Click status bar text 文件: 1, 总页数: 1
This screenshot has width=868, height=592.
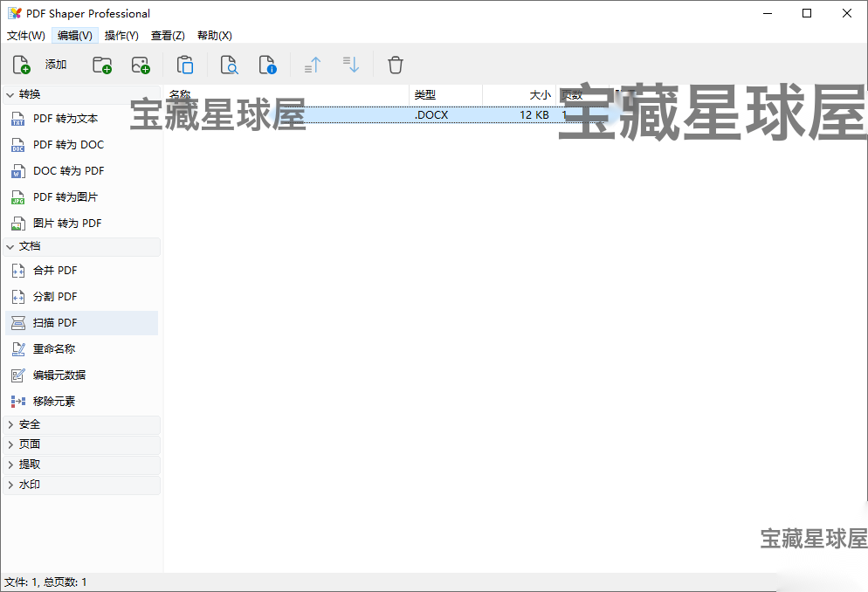45,582
